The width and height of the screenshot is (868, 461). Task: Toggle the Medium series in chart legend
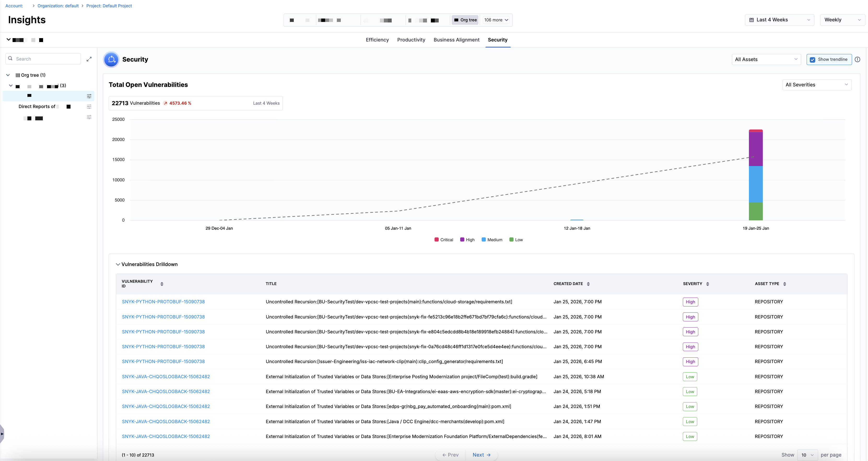click(x=492, y=240)
